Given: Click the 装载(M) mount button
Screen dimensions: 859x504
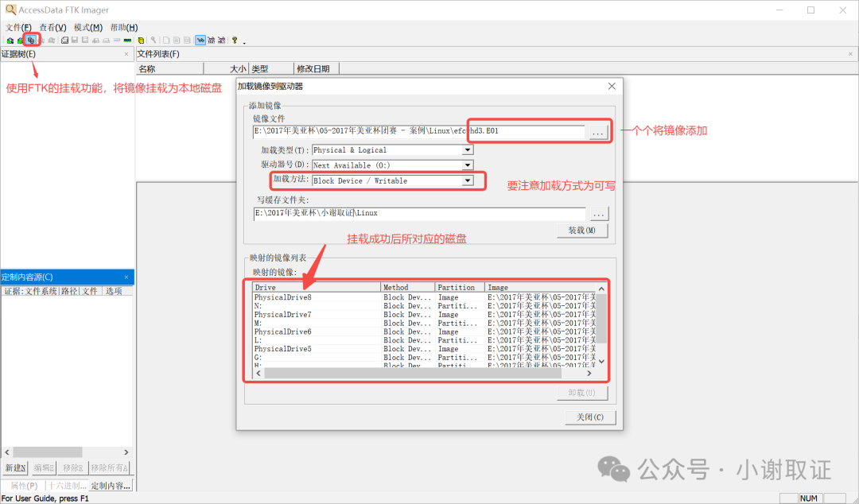Looking at the screenshot, I should [x=582, y=231].
